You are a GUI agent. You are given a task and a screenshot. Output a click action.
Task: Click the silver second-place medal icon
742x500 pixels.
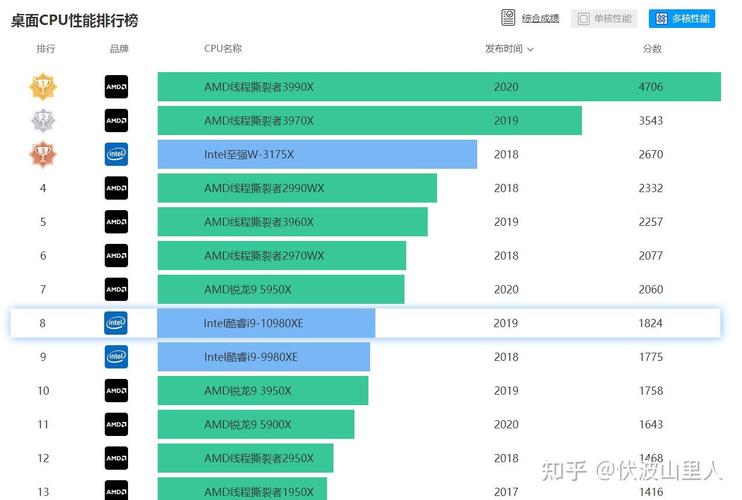[x=43, y=121]
